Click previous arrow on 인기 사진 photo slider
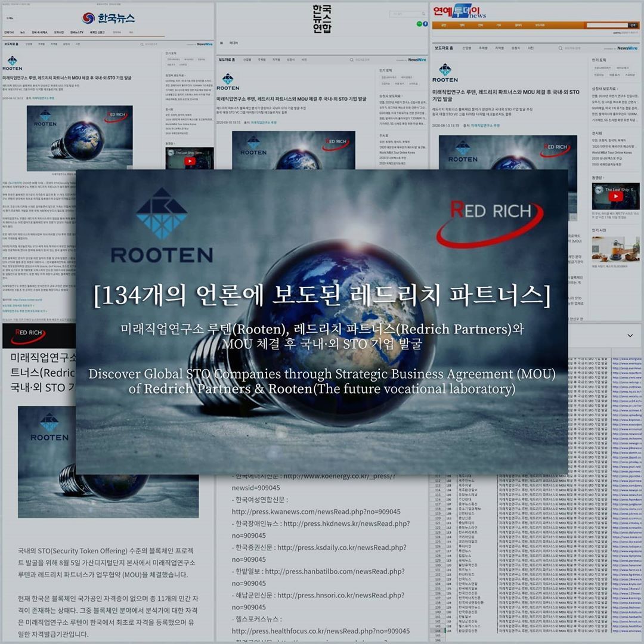This screenshot has width=644, height=644. [x=595, y=249]
